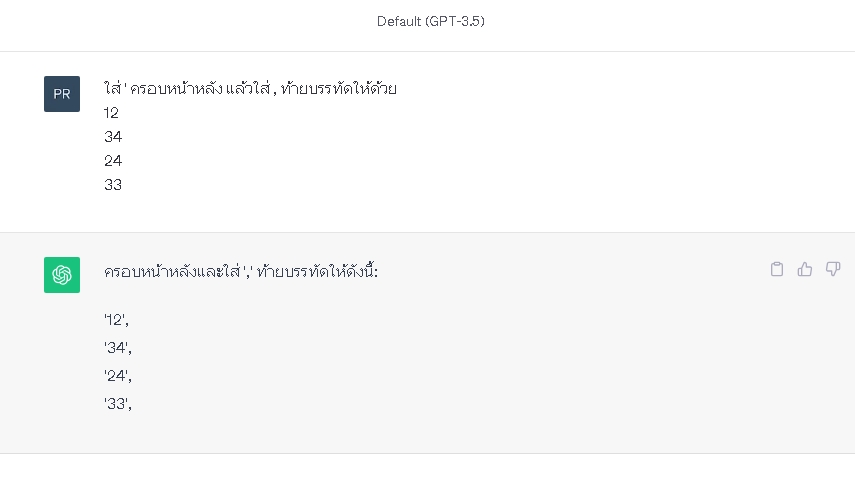Image resolution: width=855 pixels, height=480 pixels.
Task: Click the quoted '24', line in response
Action: point(118,376)
